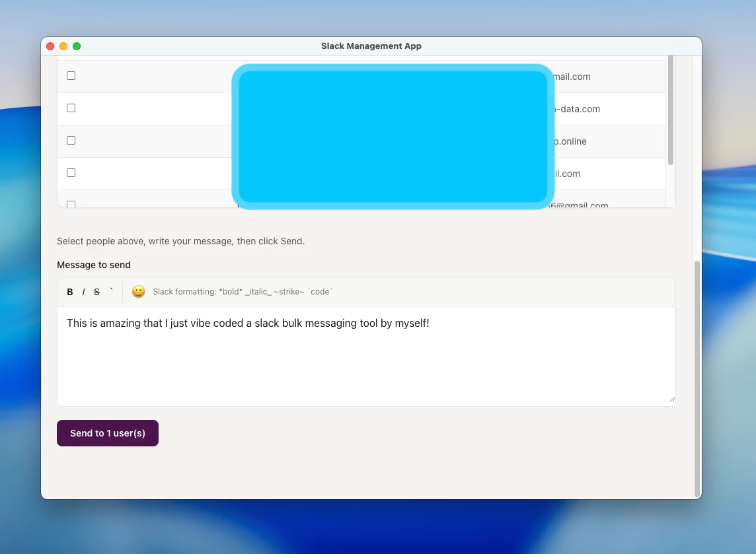Apply bold formatting with the B icon
The image size is (756, 554).
(x=70, y=292)
